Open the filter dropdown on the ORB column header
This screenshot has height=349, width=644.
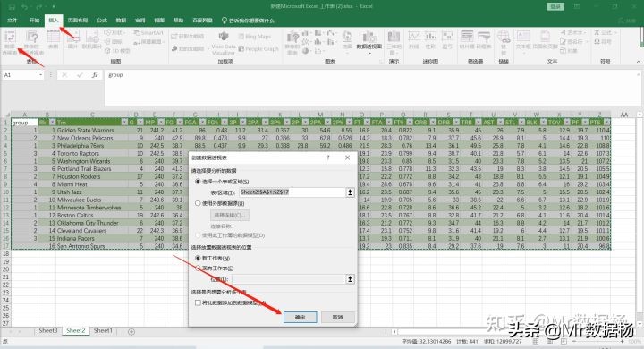point(433,122)
